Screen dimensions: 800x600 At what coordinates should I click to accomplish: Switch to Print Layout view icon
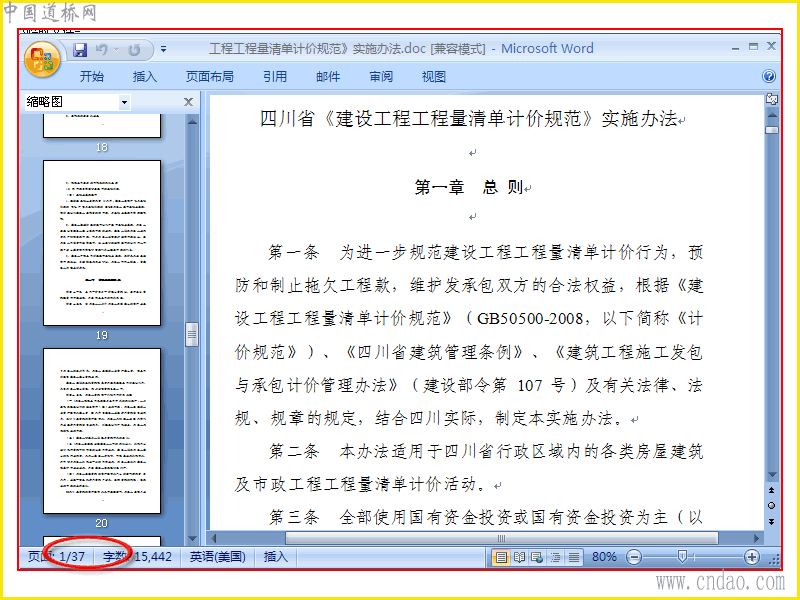[501, 557]
